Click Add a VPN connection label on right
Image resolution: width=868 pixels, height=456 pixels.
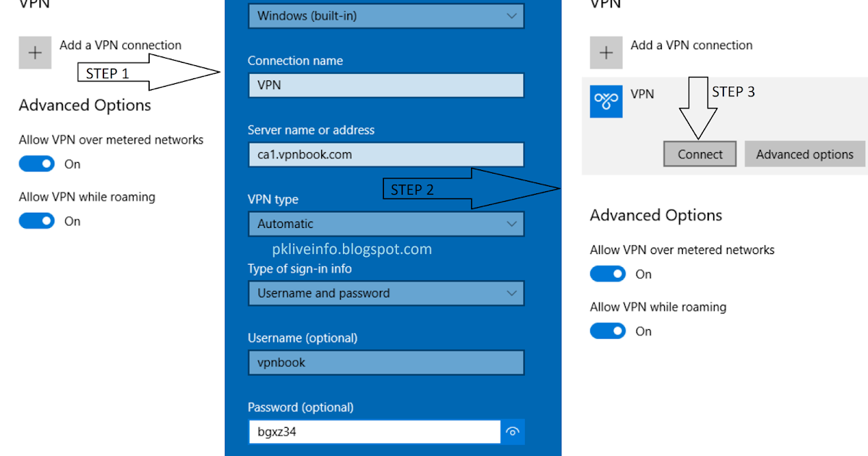coord(692,45)
